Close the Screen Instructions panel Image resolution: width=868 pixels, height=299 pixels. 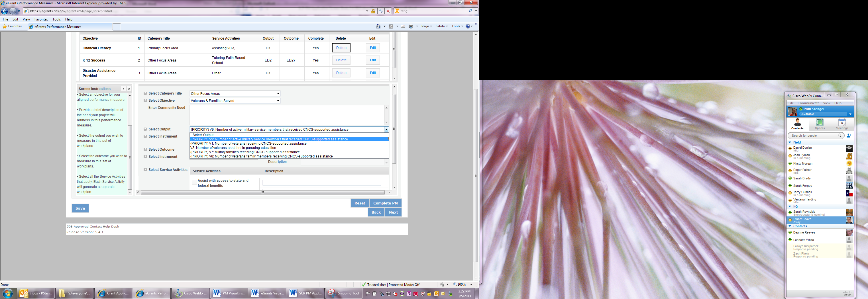coord(129,89)
